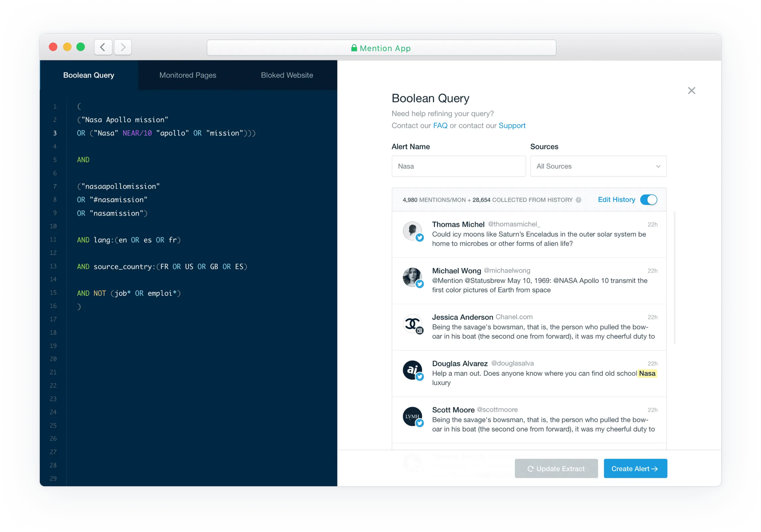This screenshot has height=532, width=761.
Task: Click the Twitter badge on Douglas Alvarez's avatar
Action: coord(420,377)
